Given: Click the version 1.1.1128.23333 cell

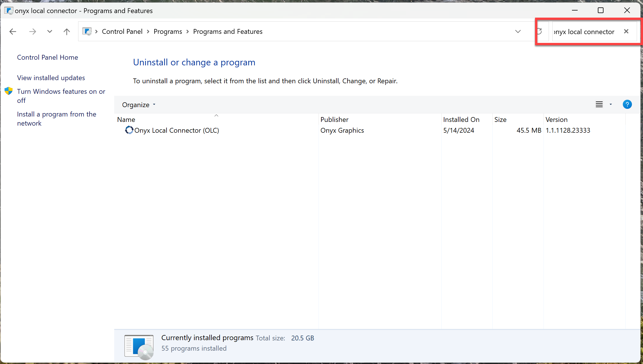Looking at the screenshot, I should click(x=568, y=130).
